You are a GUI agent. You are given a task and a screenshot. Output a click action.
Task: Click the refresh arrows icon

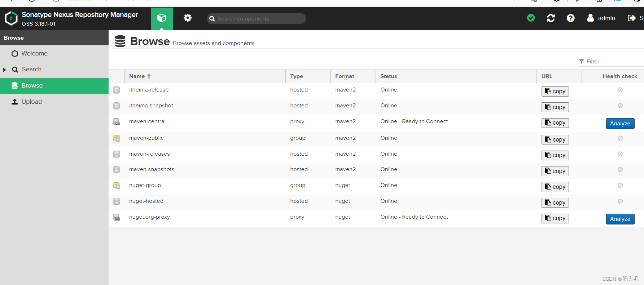point(551,18)
